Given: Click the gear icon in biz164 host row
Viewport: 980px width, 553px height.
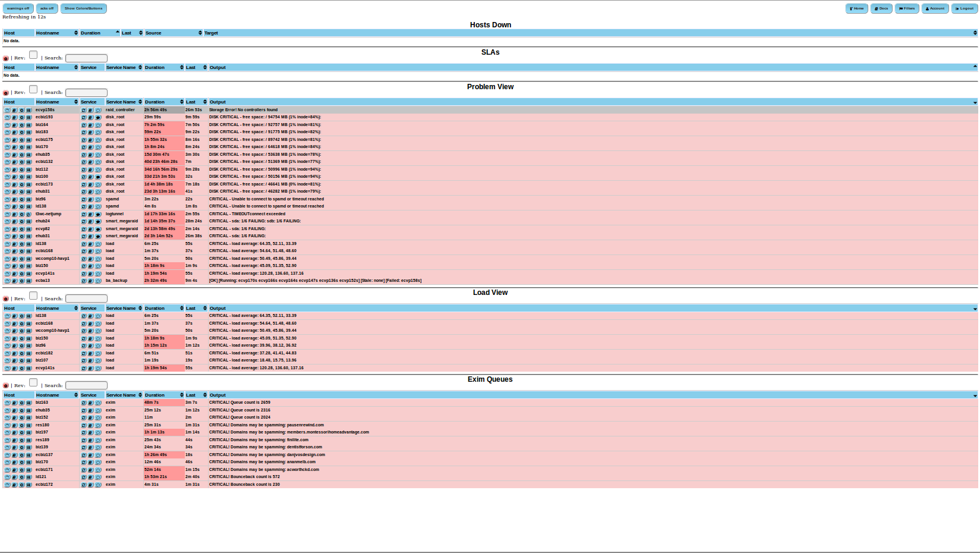Looking at the screenshot, I should [x=21, y=125].
